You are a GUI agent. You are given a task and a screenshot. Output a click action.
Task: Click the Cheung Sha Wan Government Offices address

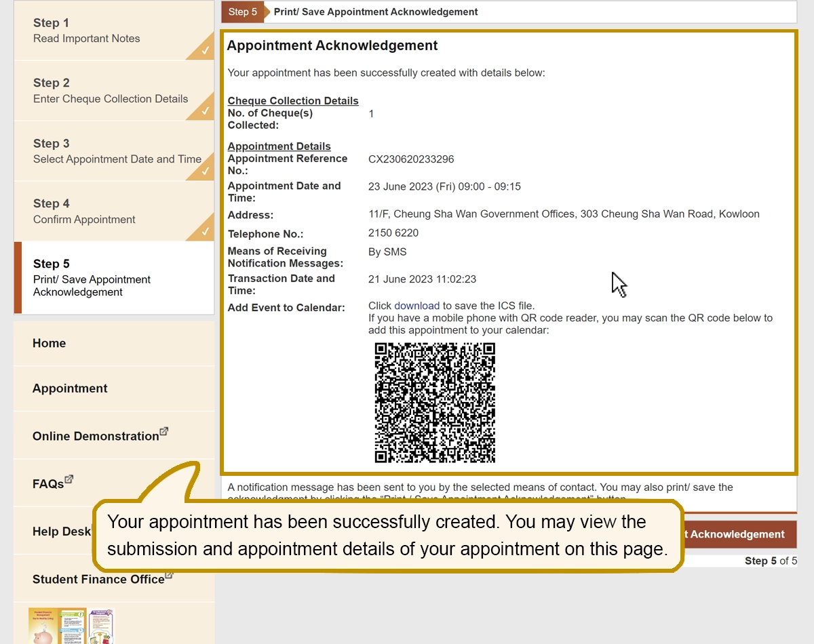click(564, 214)
